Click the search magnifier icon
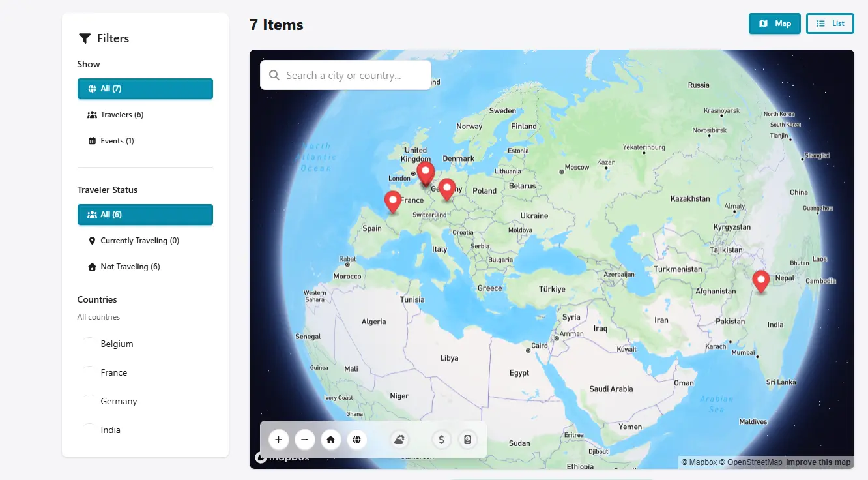The image size is (868, 480). (x=274, y=75)
